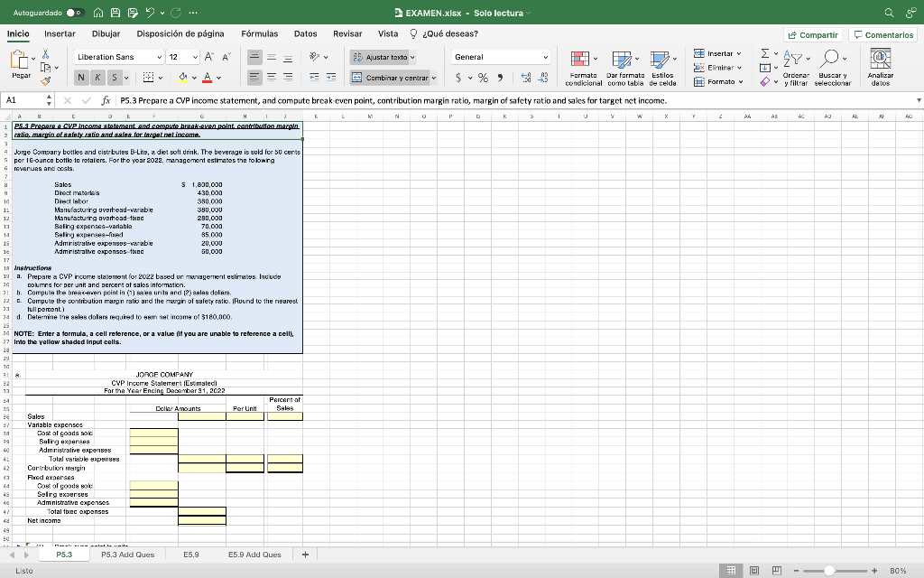Click the Comentarios button
Viewport: 924px width, 578px height.
pyautogui.click(x=882, y=33)
